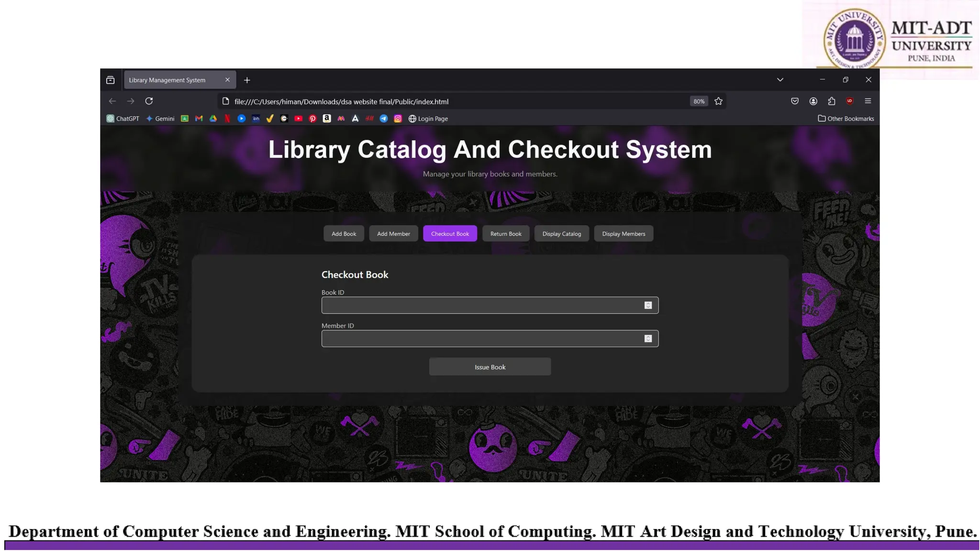Bookmark this page with star icon
The height and width of the screenshot is (551, 980).
[x=718, y=101]
